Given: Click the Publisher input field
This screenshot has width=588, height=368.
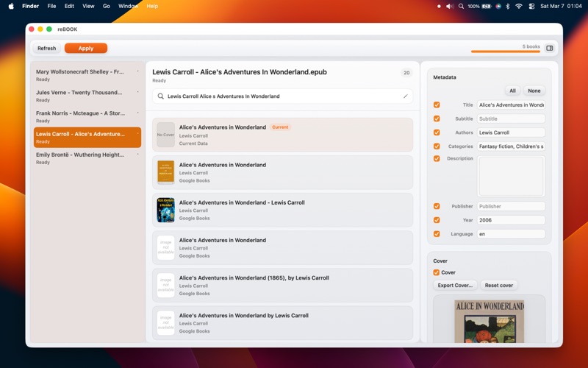Looking at the screenshot, I should pyautogui.click(x=511, y=206).
